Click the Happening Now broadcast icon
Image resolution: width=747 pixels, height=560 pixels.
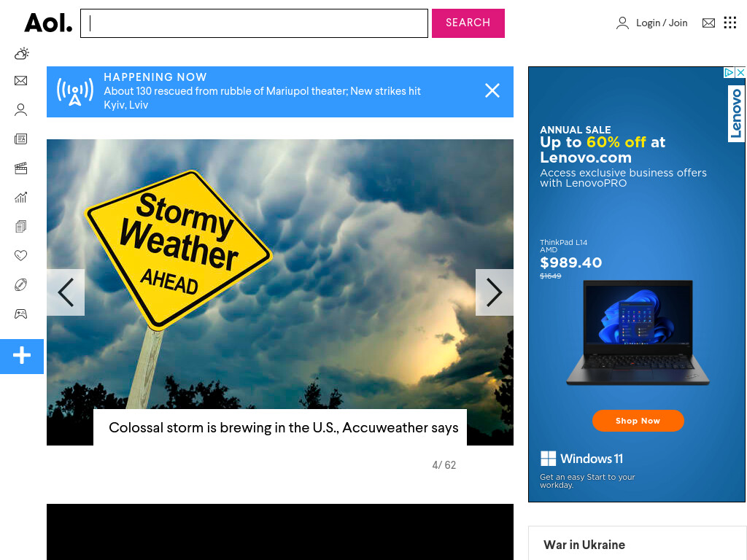(x=75, y=91)
